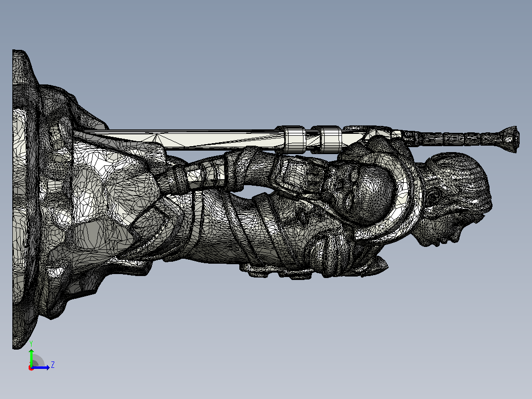Click the "Y" label above the triad
This screenshot has width=532, height=399.
(31, 344)
